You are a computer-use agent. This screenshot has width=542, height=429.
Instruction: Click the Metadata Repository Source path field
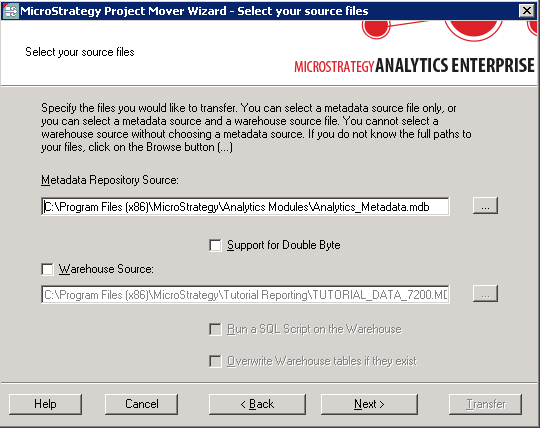point(245,207)
